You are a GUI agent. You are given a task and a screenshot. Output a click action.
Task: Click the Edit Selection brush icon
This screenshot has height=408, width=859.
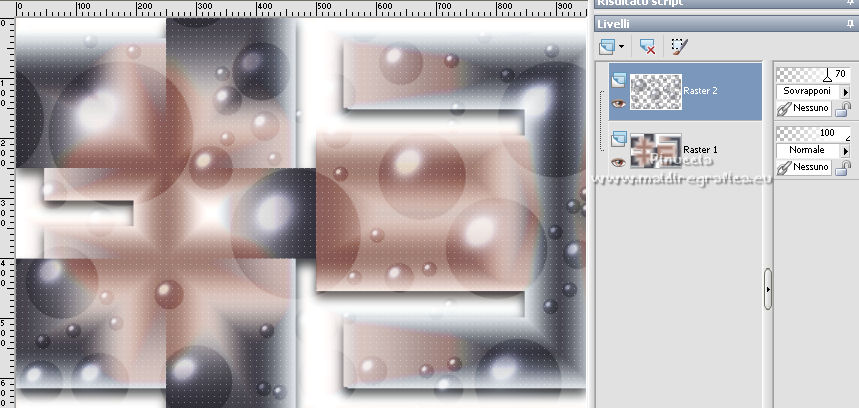(679, 47)
